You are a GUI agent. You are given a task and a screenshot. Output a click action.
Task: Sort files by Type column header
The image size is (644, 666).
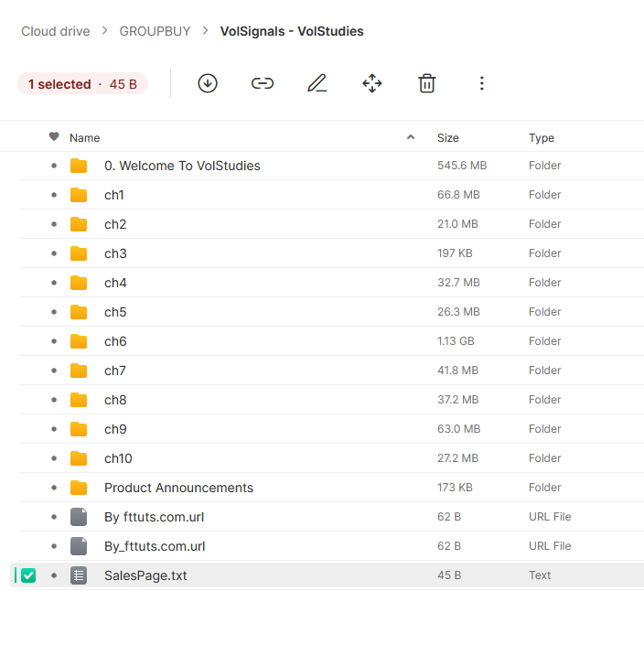[542, 137]
